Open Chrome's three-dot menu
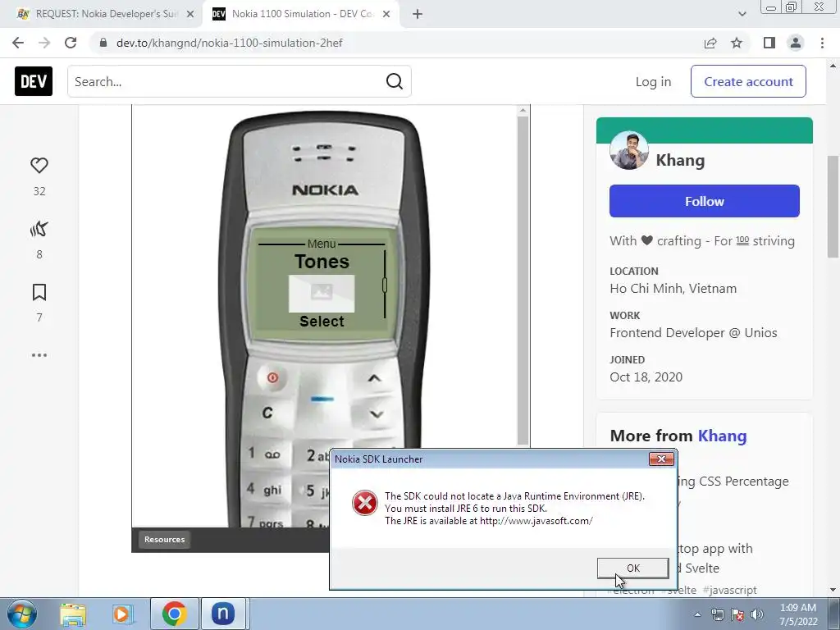Image resolution: width=840 pixels, height=630 pixels. pos(822,43)
